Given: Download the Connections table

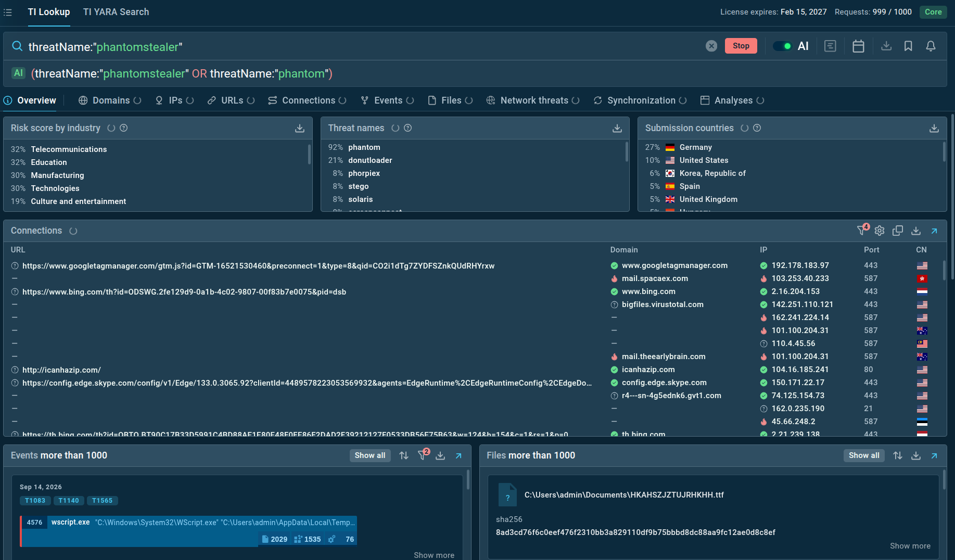Looking at the screenshot, I should (916, 231).
